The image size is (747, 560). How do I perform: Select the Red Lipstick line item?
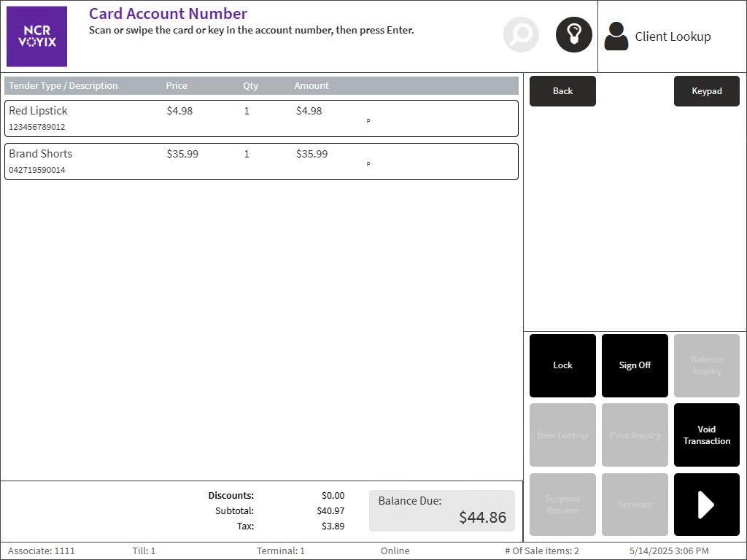pos(261,118)
